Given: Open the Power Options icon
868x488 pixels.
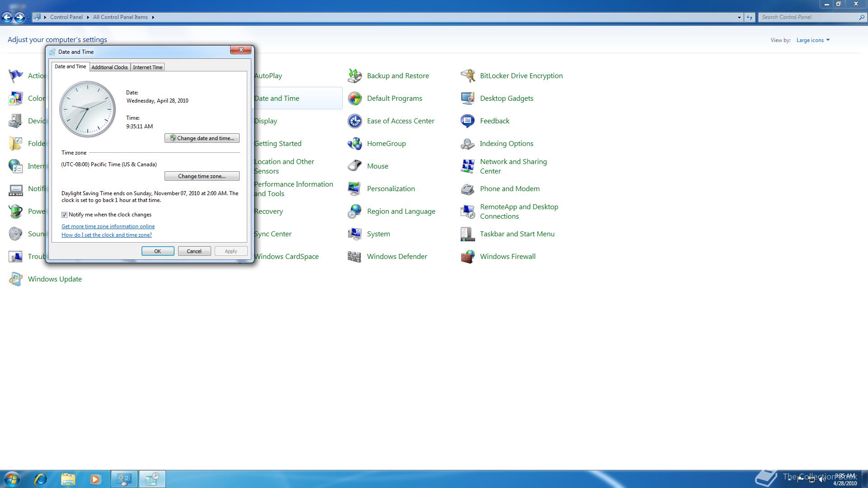Looking at the screenshot, I should [16, 211].
